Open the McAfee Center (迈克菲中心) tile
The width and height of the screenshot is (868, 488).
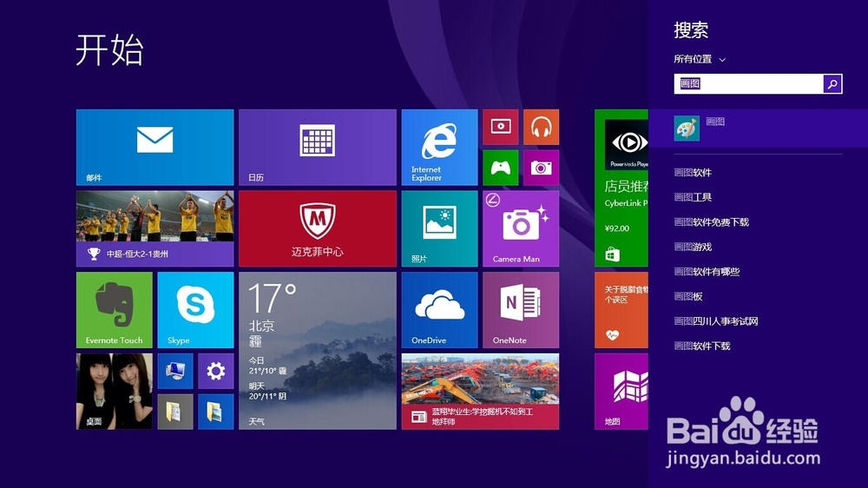[x=318, y=228]
